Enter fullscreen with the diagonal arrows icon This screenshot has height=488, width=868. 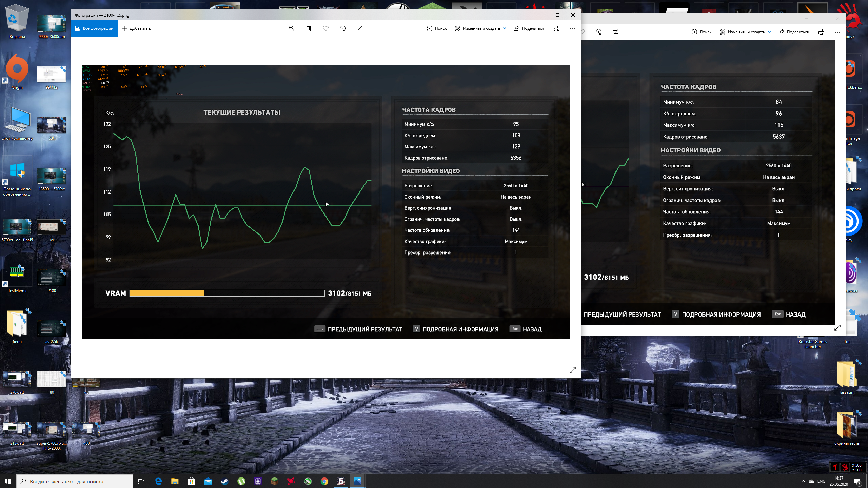[573, 370]
